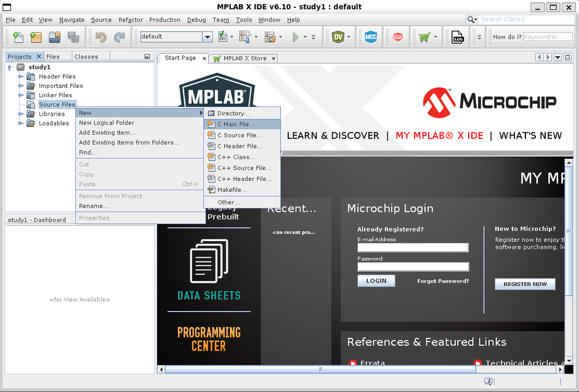The height and width of the screenshot is (392, 579).
Task: Click the E-mail Address input field
Action: pyautogui.click(x=413, y=247)
